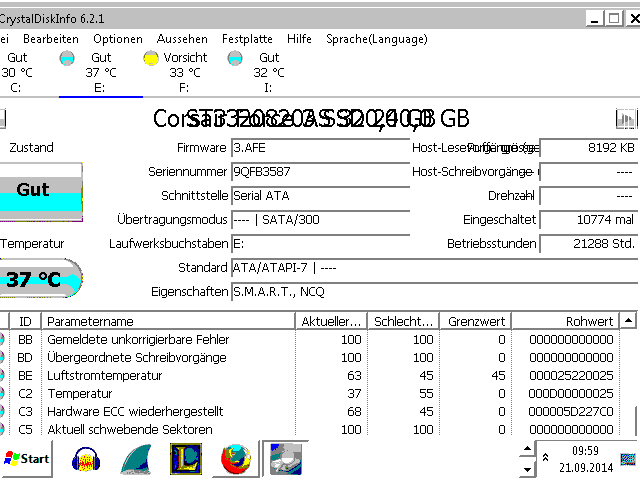Viewport: 640px width, 480px height.
Task: Select drive I: with Gut 32 °C
Action: tap(269, 73)
